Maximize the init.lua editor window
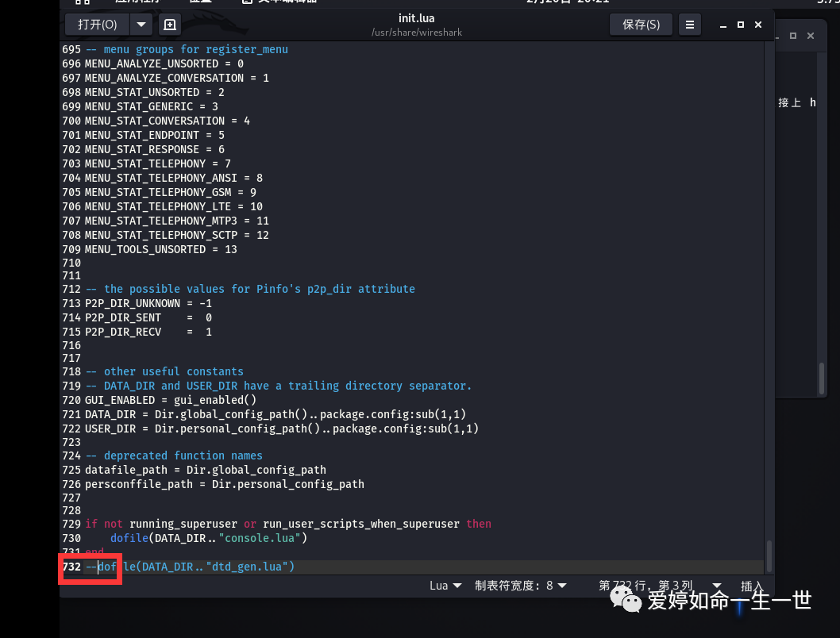Screen dimensions: 840x638 (x=741, y=25)
